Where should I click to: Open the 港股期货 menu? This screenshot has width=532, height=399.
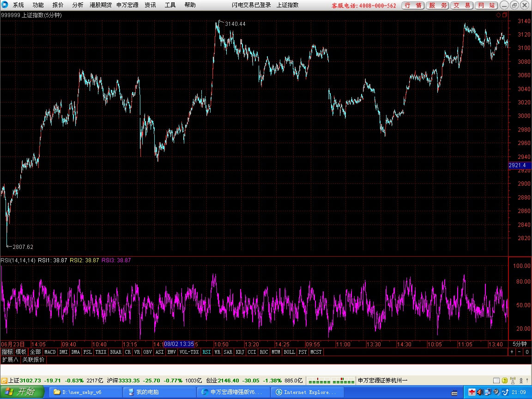click(101, 5)
